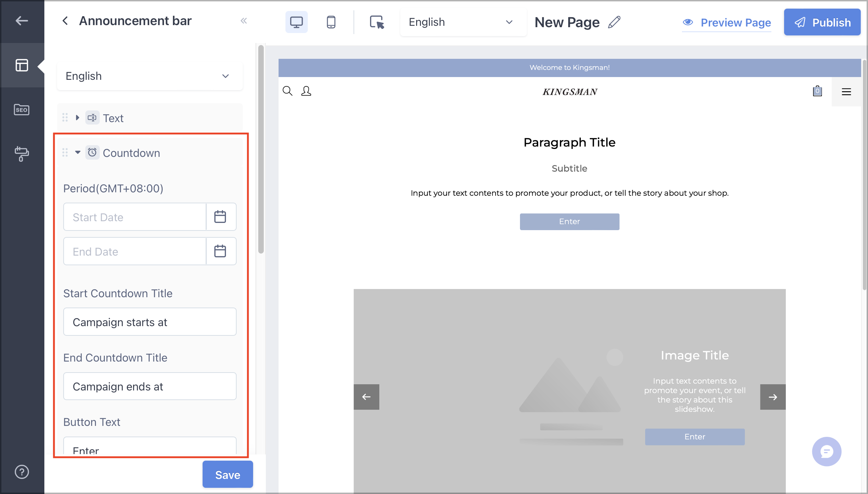Click the End Countdown Title label

point(115,358)
